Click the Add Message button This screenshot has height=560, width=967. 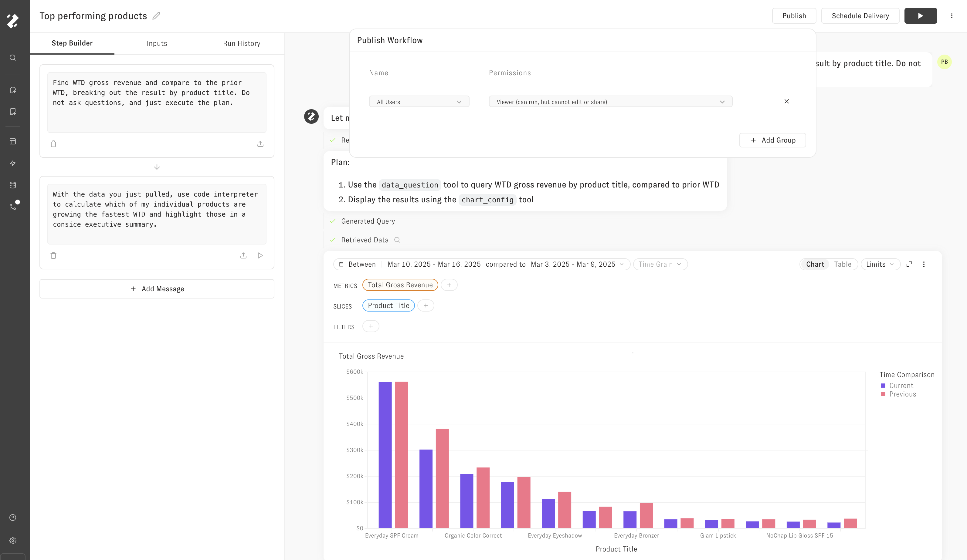click(157, 289)
